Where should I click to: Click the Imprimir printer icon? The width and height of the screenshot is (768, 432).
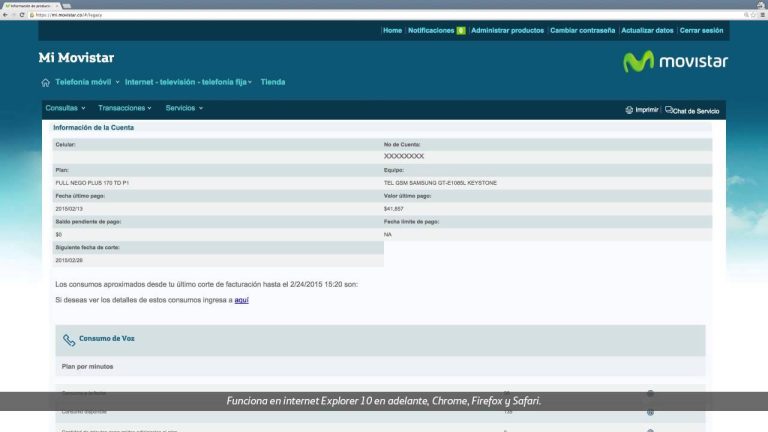(629, 109)
